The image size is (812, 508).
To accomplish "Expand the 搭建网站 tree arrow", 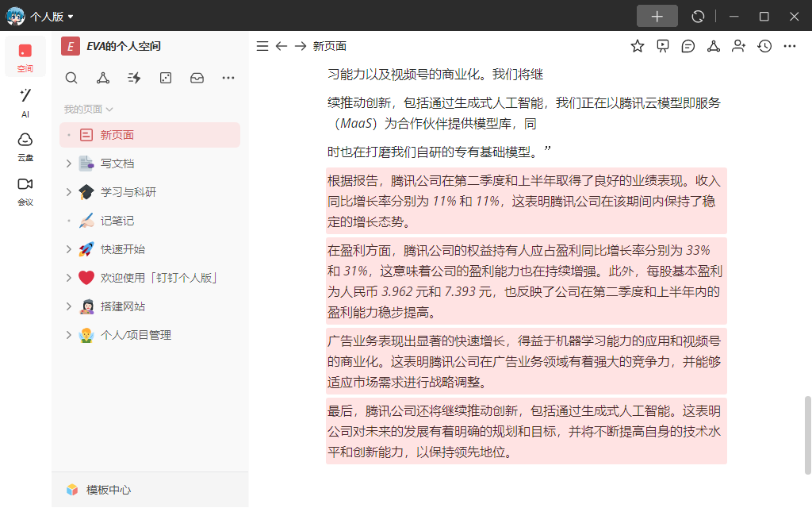I will (68, 306).
